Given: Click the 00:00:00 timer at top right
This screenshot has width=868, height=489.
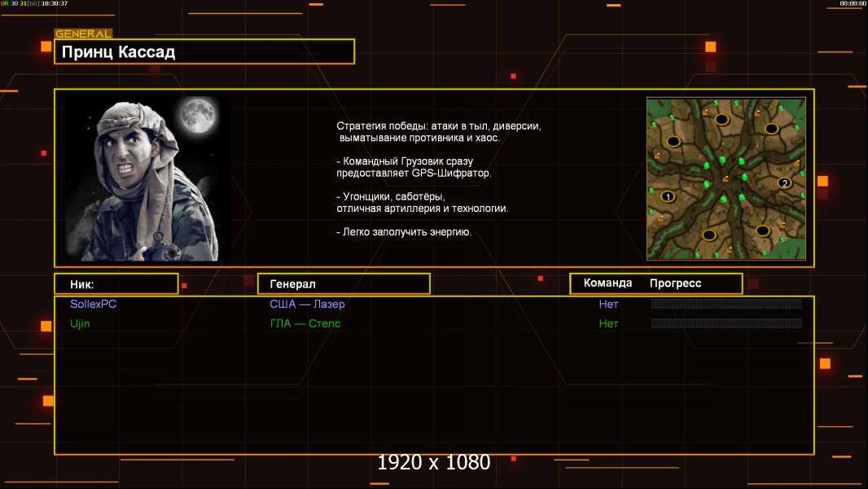Looking at the screenshot, I should pyautogui.click(x=853, y=4).
